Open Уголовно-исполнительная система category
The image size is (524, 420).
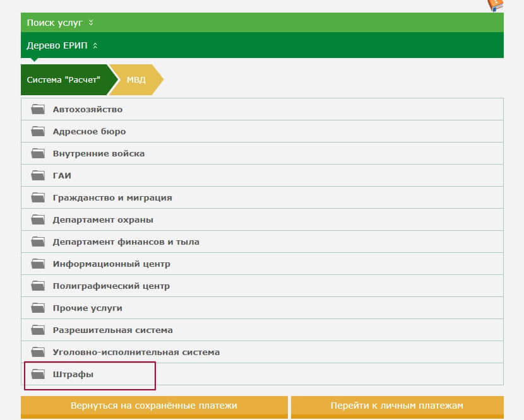[x=136, y=353]
